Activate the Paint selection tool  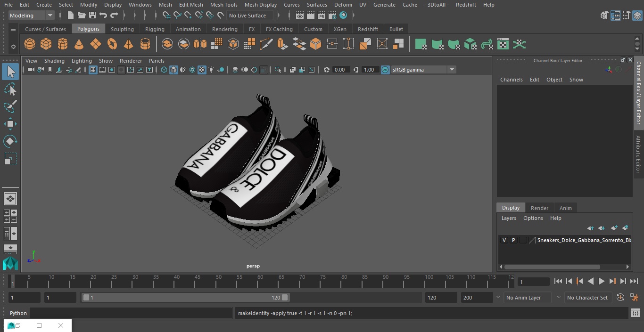10,106
